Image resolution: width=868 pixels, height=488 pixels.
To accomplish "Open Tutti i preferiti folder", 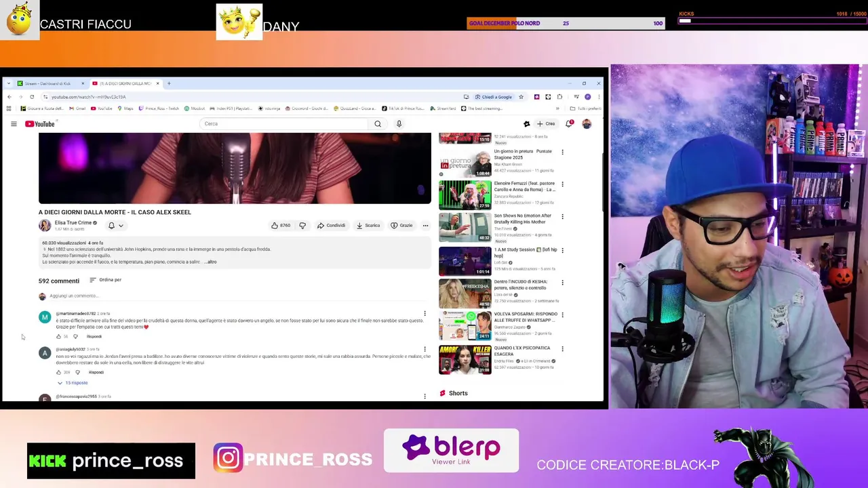I will tap(586, 108).
